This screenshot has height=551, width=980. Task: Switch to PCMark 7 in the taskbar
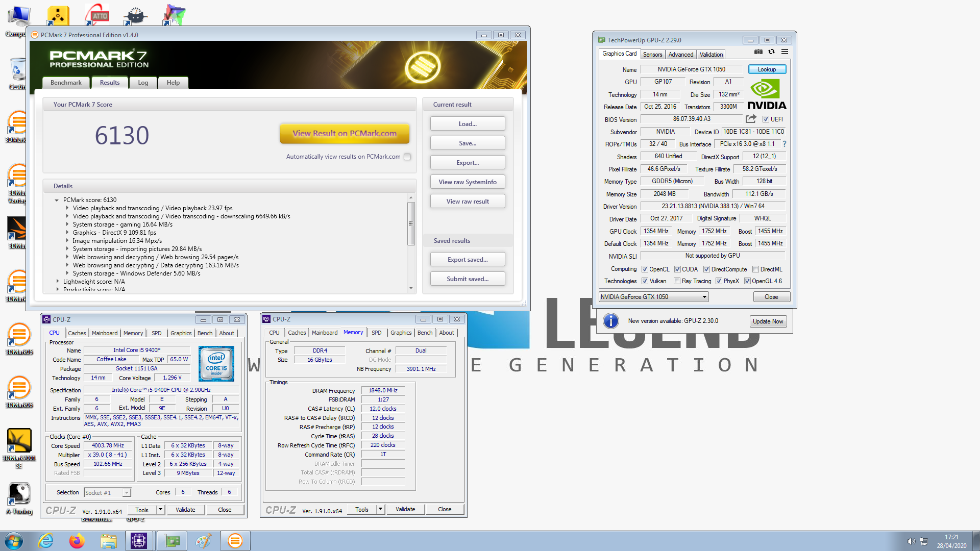[235, 541]
